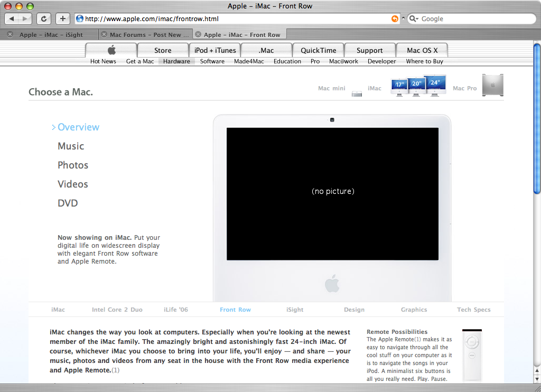Click the orange RSS/snapback icon in address bar

pos(395,18)
